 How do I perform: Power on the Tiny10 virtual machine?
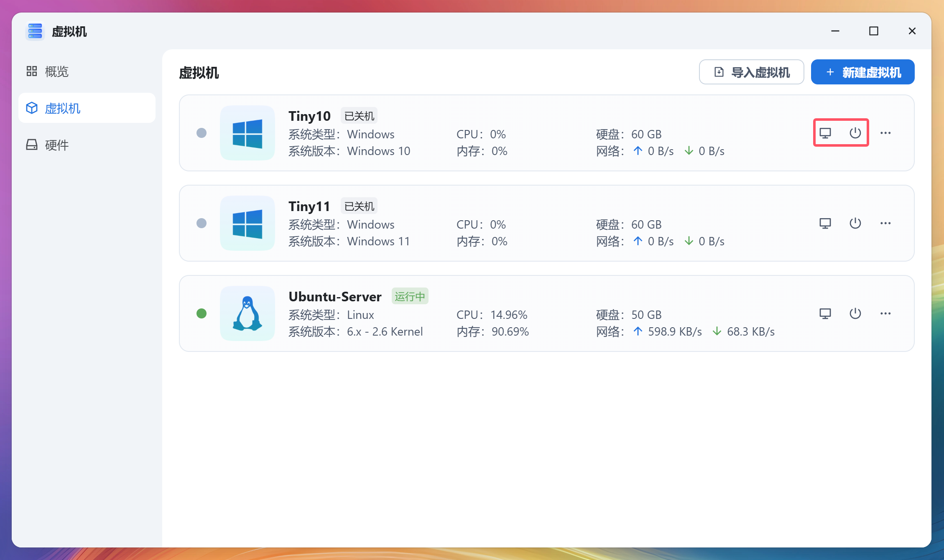pos(855,133)
